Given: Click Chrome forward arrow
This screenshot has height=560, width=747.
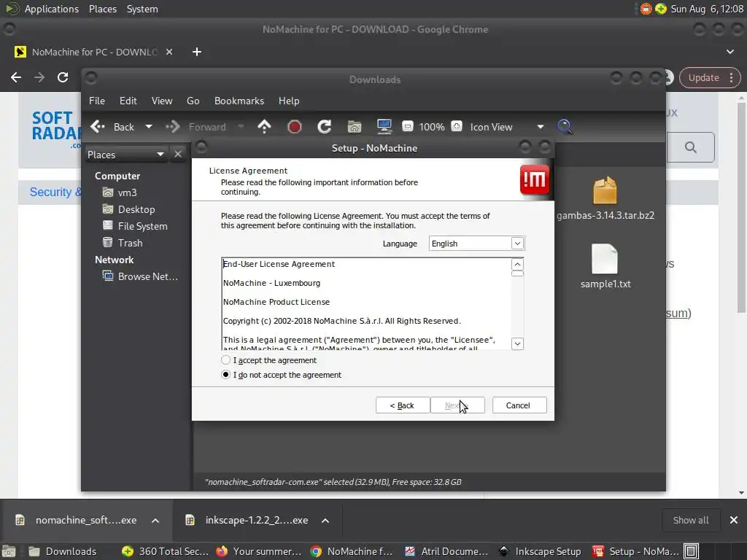Looking at the screenshot, I should click(39, 77).
